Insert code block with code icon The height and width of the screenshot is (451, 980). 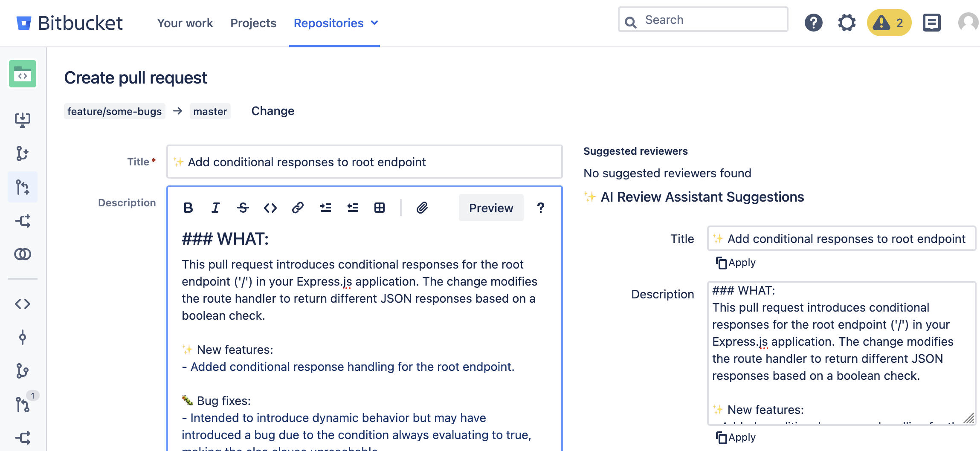[x=270, y=208]
